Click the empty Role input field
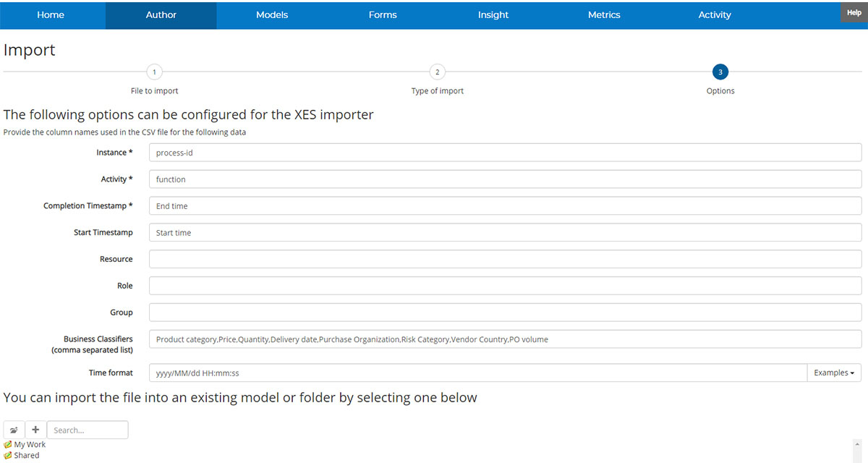The width and height of the screenshot is (868, 463). (505, 286)
